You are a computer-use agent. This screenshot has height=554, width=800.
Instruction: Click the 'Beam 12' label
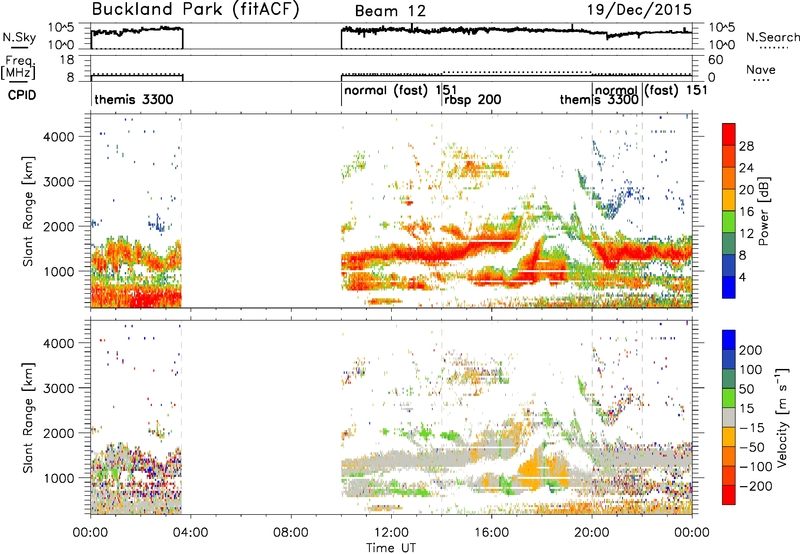click(x=390, y=11)
